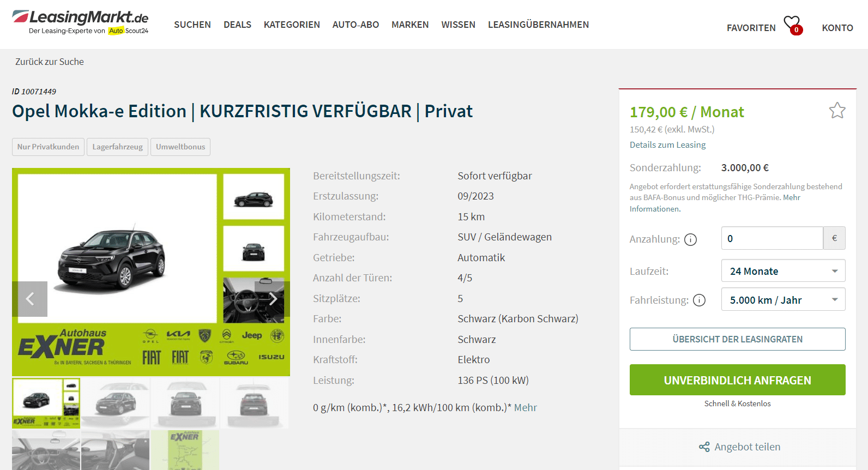Open the DEALS menu
The height and width of the screenshot is (470, 868).
coord(237,25)
